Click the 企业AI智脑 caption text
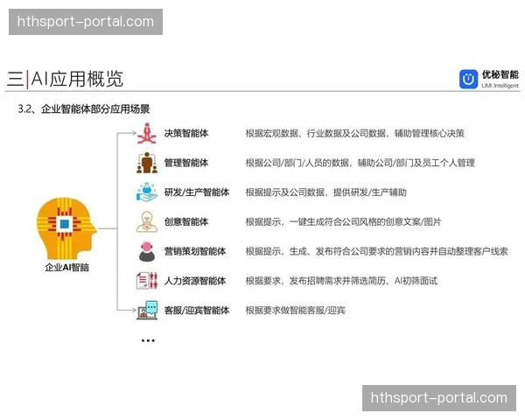This screenshot has height=420, width=525. [67, 267]
